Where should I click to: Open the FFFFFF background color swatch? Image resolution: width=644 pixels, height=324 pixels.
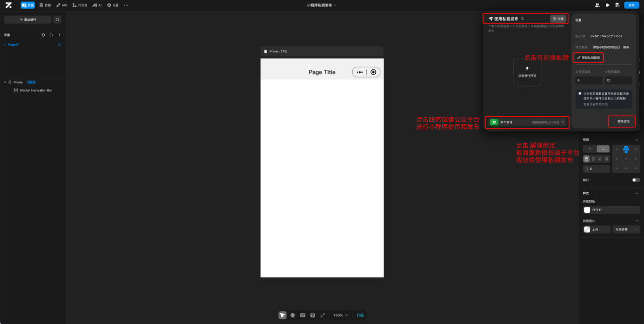(587, 210)
